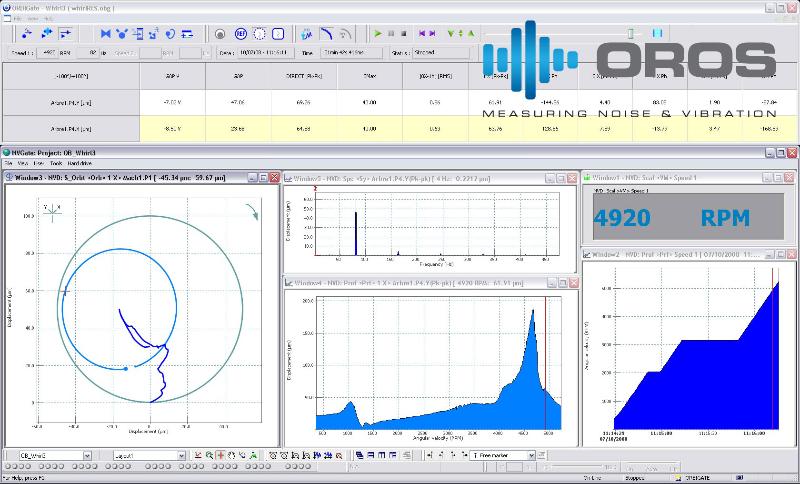Open the File menu in NVGate

(x=8, y=164)
